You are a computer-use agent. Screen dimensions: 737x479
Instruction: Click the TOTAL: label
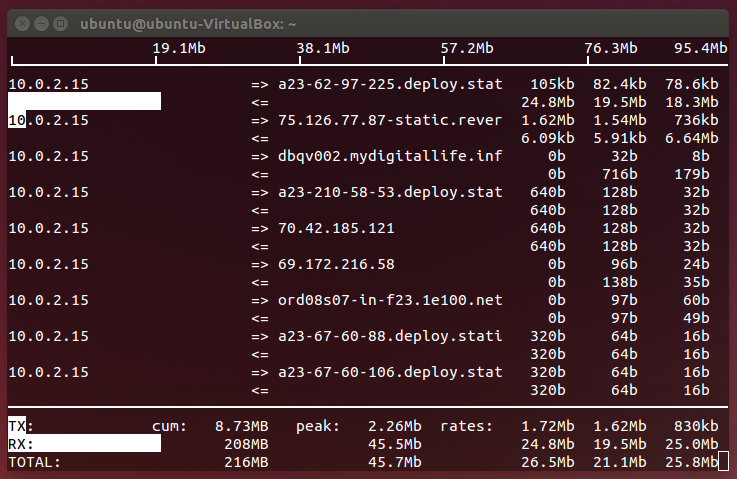pyautogui.click(x=35, y=463)
